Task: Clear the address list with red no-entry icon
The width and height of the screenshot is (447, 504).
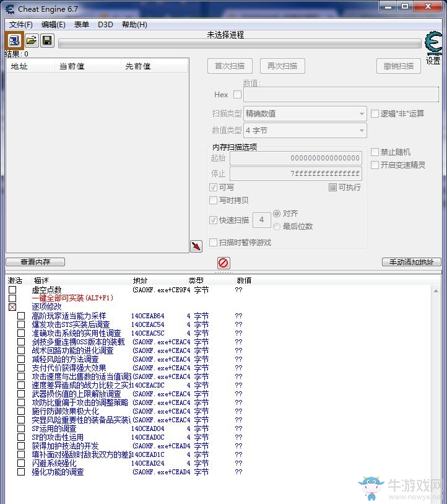Action: point(223,263)
